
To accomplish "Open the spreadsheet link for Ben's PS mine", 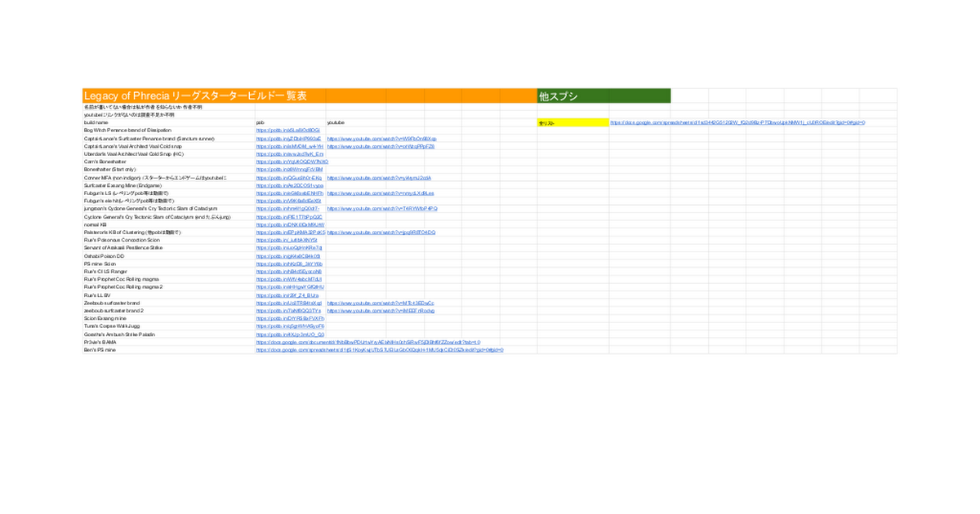I will click(379, 349).
